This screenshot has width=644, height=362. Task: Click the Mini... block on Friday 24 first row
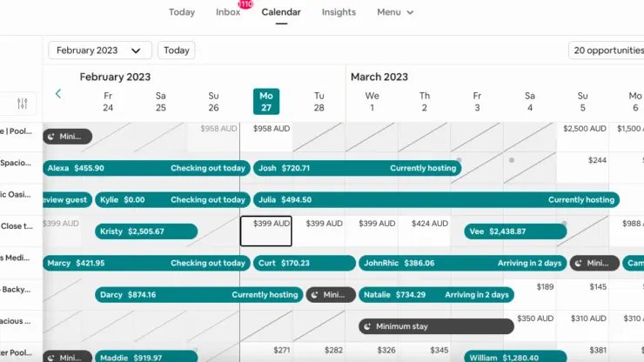[67, 137]
